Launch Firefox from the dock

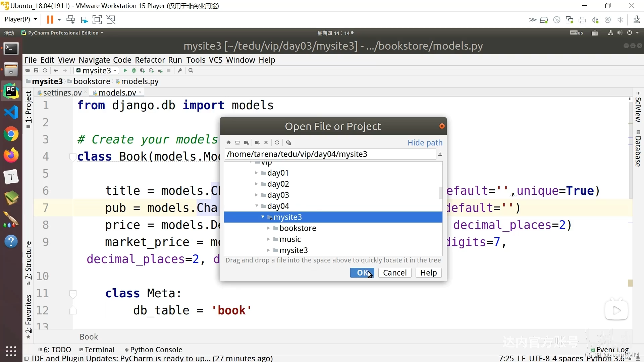pyautogui.click(x=11, y=155)
